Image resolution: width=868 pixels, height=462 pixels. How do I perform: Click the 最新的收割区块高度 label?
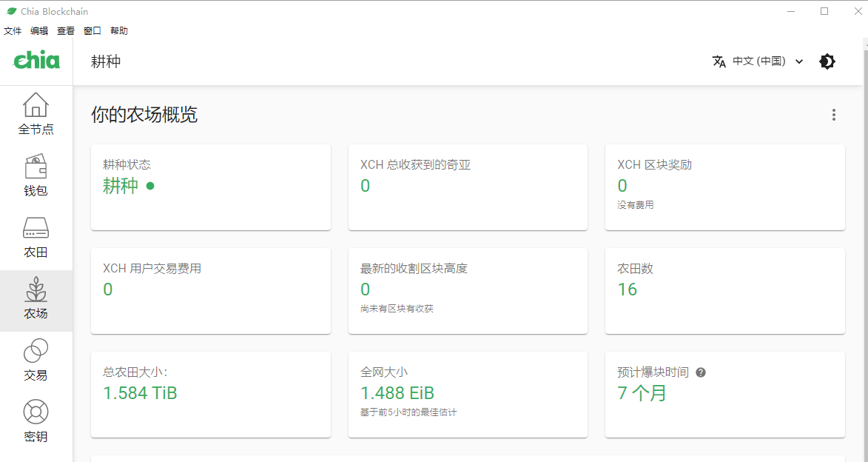pos(414,269)
